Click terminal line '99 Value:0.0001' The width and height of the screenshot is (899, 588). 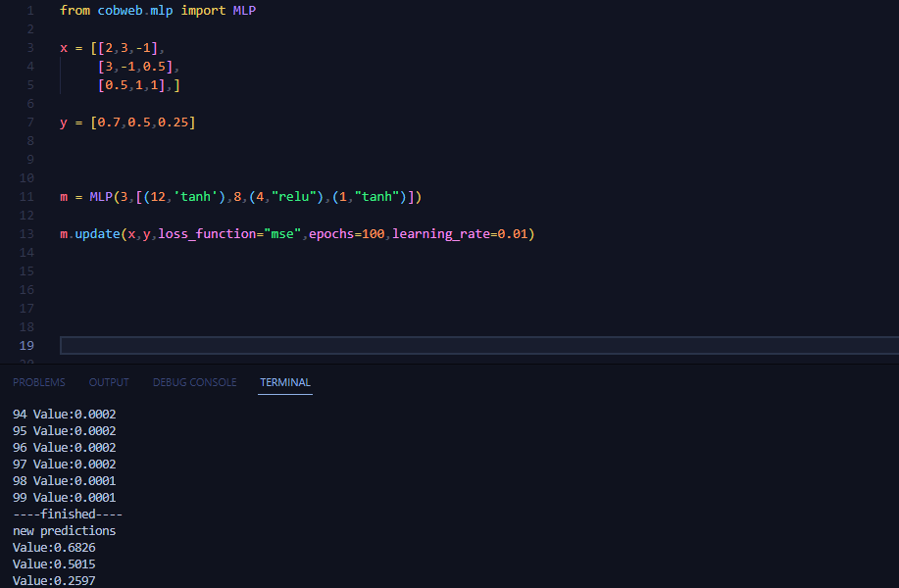[65, 497]
